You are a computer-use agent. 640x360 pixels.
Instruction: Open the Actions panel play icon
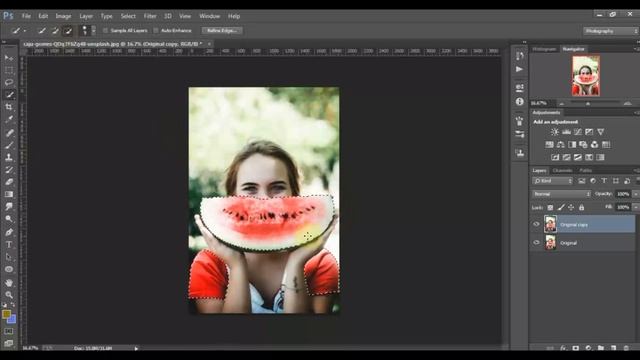click(519, 69)
